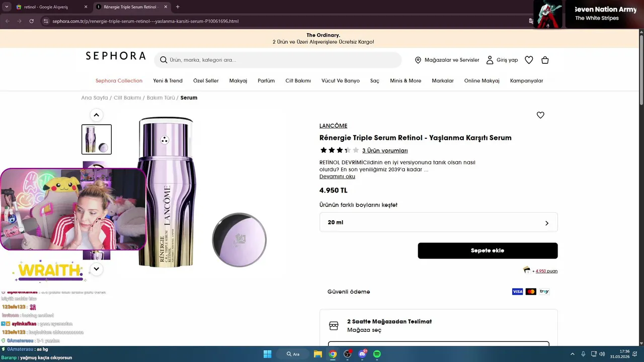Open wishlist heart icon in header
Viewport: 644px width, 362px height.
tap(529, 60)
